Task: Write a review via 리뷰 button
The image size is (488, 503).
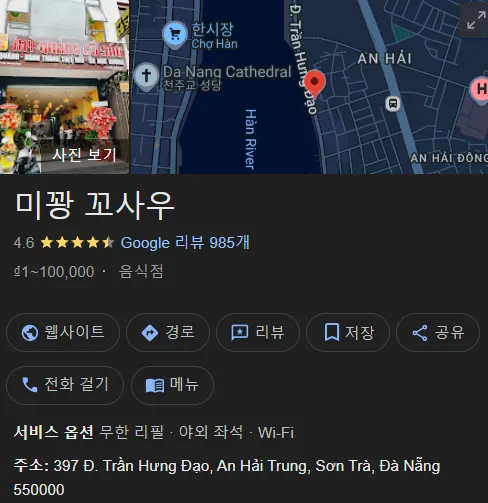Action: (258, 332)
